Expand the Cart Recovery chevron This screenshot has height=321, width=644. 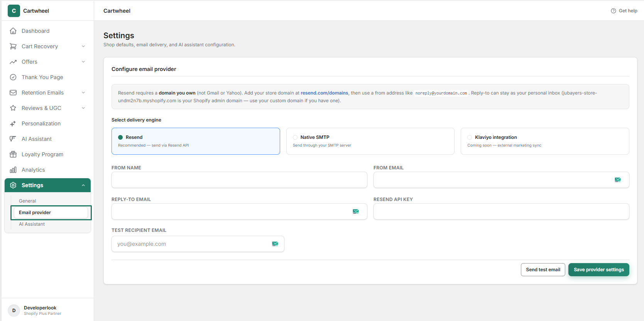click(83, 46)
